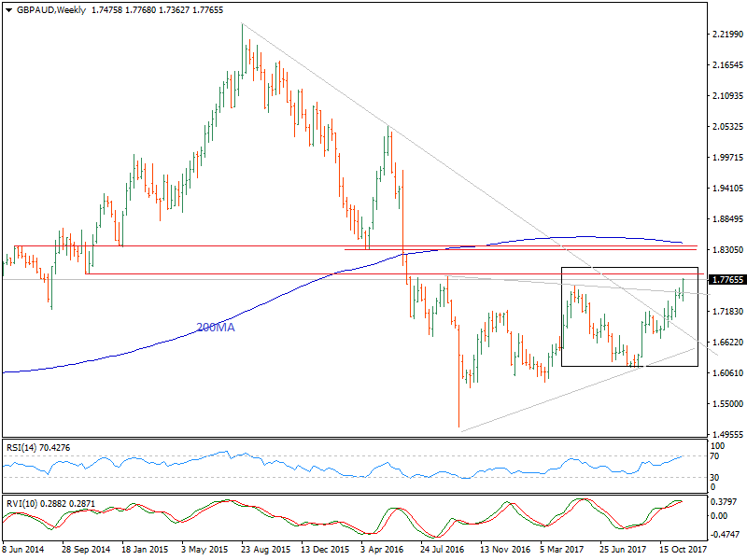Click the RSI 30 level label
747x560 pixels.
tap(714, 478)
